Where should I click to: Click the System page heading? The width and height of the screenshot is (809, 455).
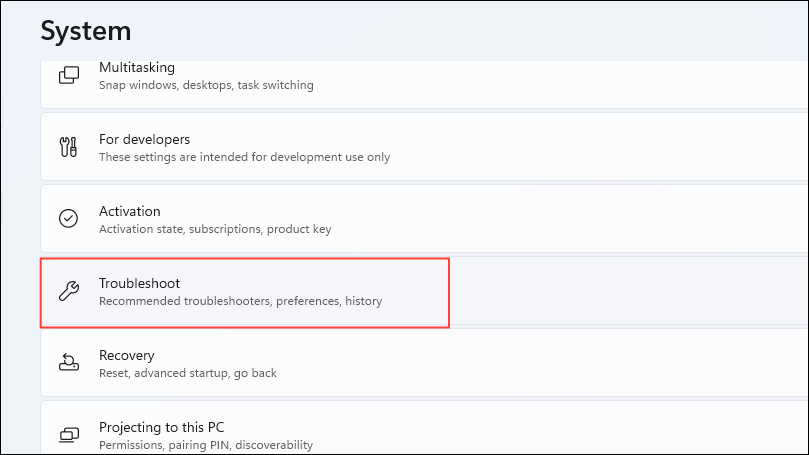coord(86,31)
